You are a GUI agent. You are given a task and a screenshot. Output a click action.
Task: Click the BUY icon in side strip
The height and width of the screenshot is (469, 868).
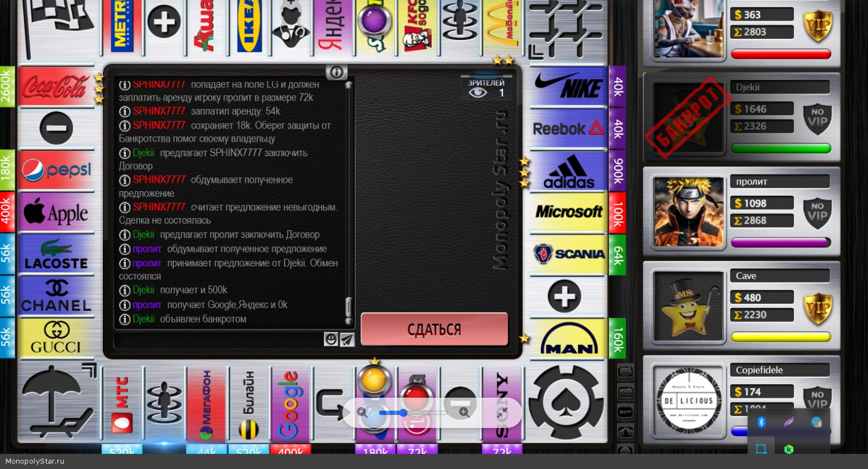click(625, 412)
